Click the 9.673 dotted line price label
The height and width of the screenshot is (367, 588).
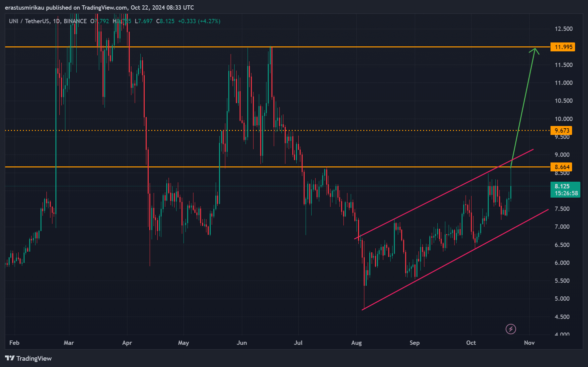pyautogui.click(x=561, y=130)
